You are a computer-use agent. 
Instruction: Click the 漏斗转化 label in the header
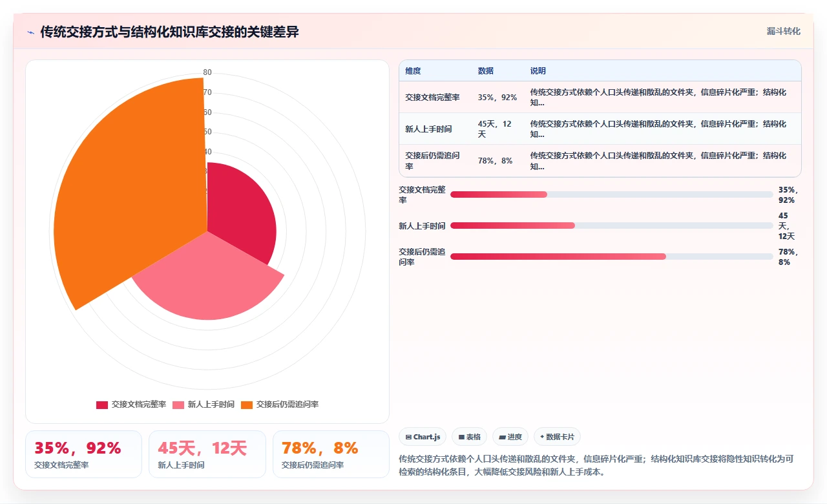(783, 31)
